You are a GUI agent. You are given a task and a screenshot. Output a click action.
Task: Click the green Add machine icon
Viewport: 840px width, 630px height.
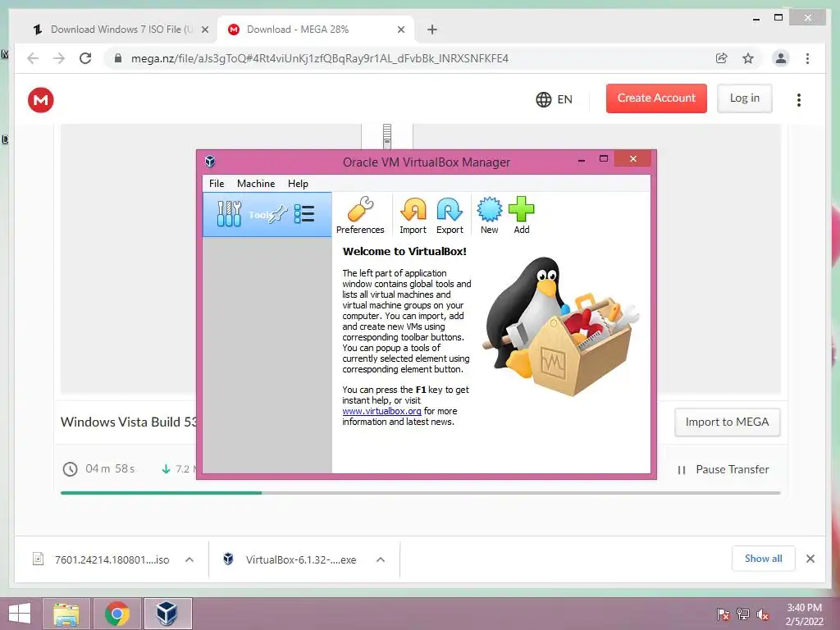point(521,216)
